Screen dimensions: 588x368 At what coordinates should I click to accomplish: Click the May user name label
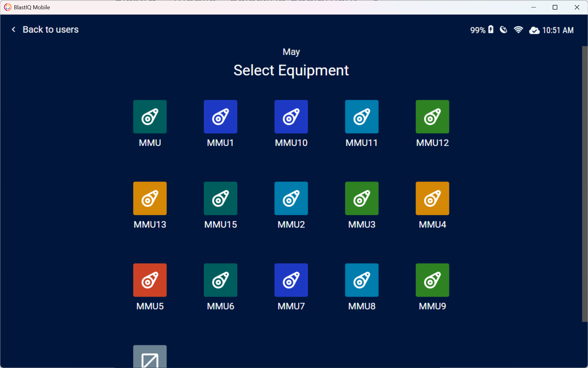click(291, 52)
